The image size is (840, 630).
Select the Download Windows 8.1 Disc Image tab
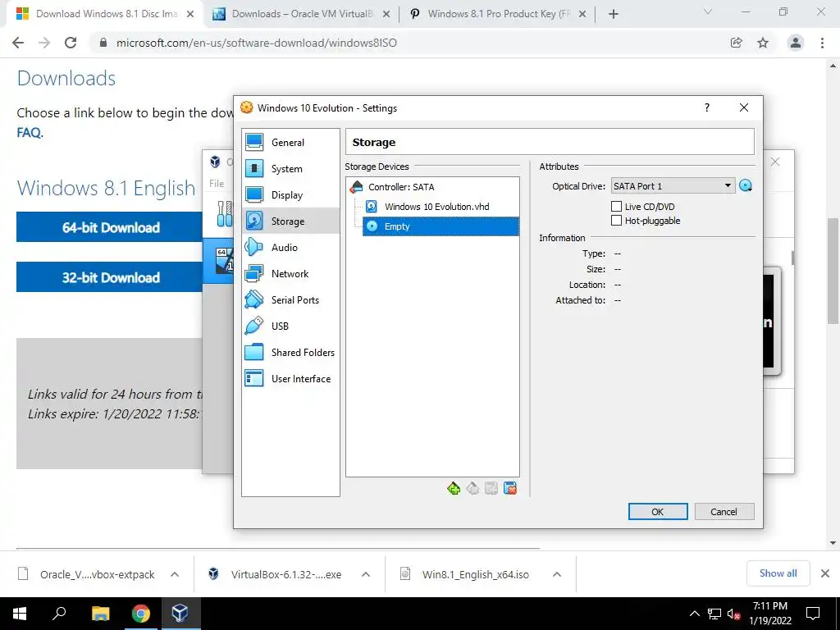click(x=105, y=14)
